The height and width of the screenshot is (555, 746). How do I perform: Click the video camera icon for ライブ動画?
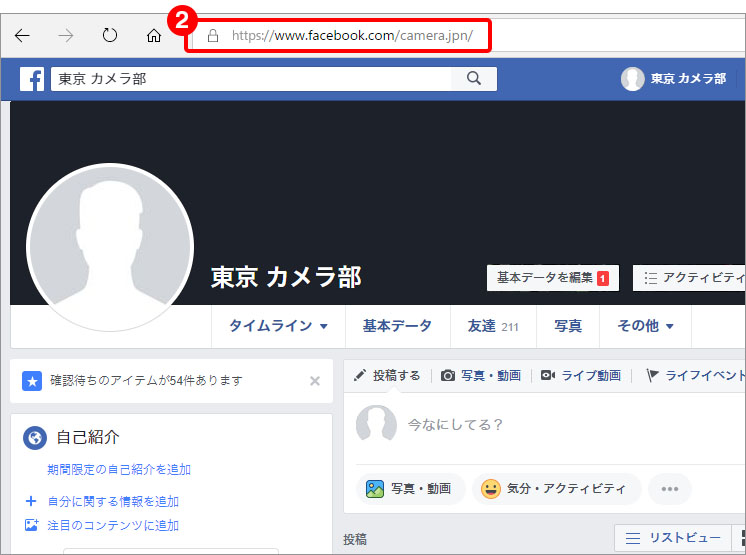coord(548,375)
